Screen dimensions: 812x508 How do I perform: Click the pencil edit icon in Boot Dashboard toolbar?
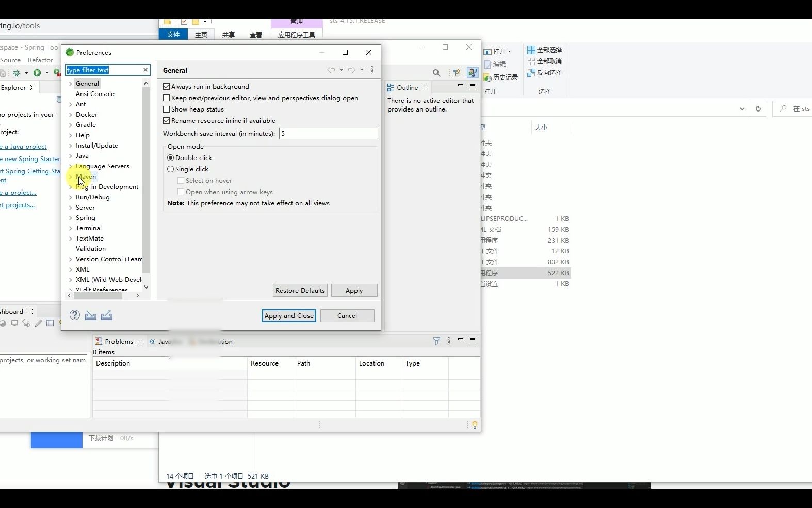(x=38, y=323)
